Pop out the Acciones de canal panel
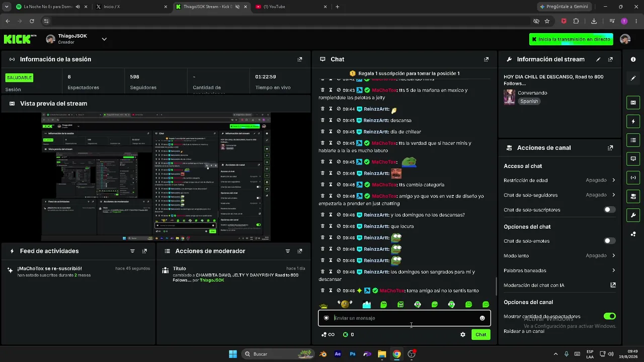 click(610, 148)
